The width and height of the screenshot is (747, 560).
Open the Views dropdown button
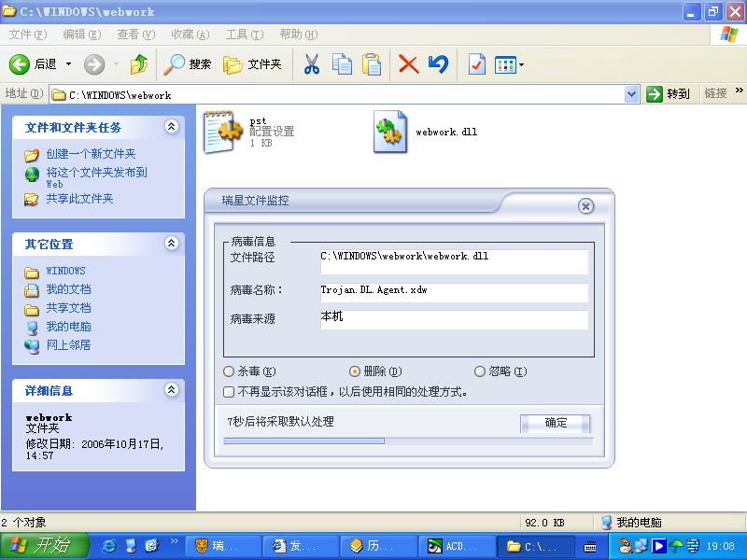coord(509,64)
